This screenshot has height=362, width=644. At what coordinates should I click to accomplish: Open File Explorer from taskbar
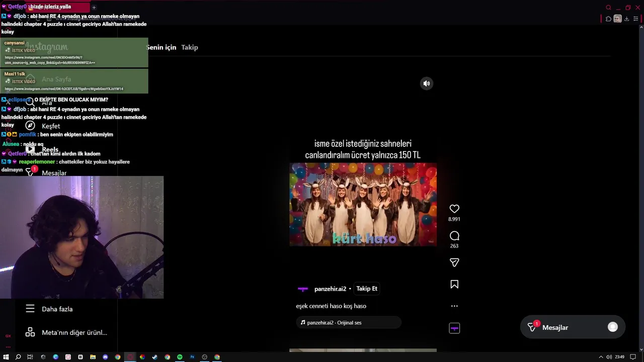(93, 357)
